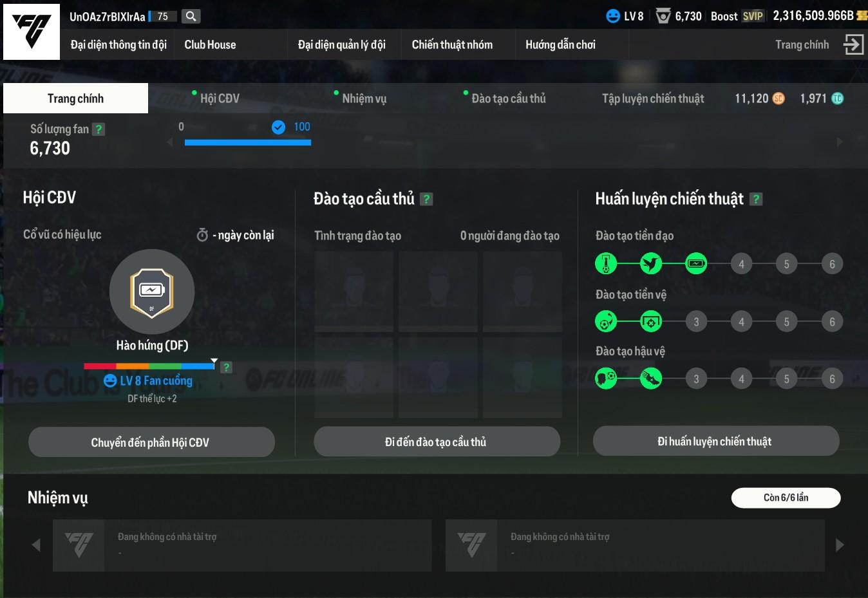Switch to Nhiệm vụ tab
The width and height of the screenshot is (868, 598).
[364, 98]
